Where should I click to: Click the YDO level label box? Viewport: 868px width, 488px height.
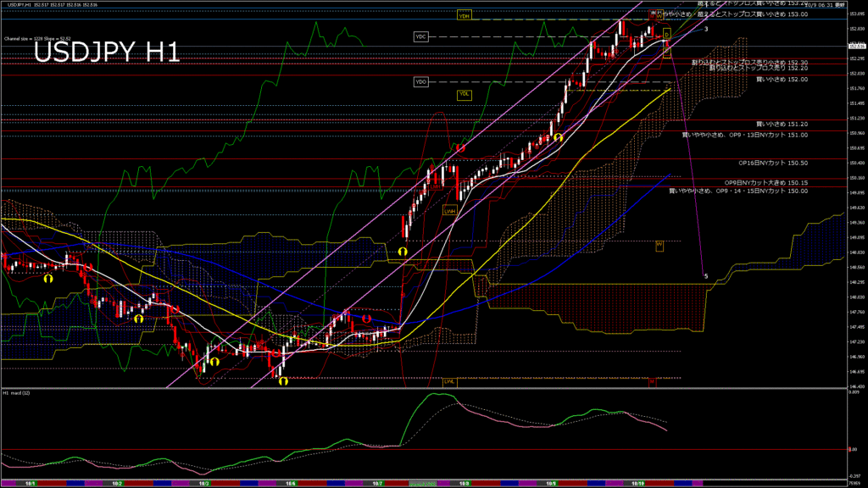[421, 81]
